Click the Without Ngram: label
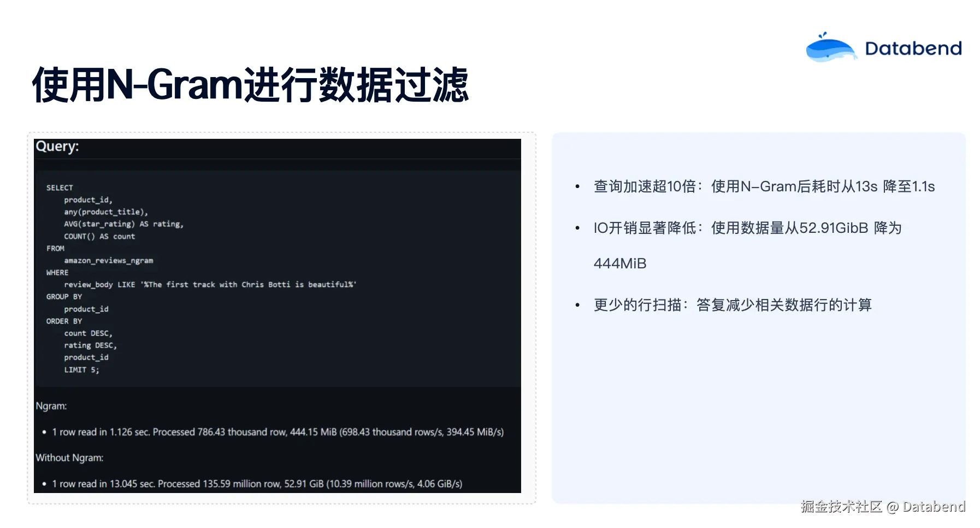This screenshot has height=528, width=980. (x=69, y=458)
